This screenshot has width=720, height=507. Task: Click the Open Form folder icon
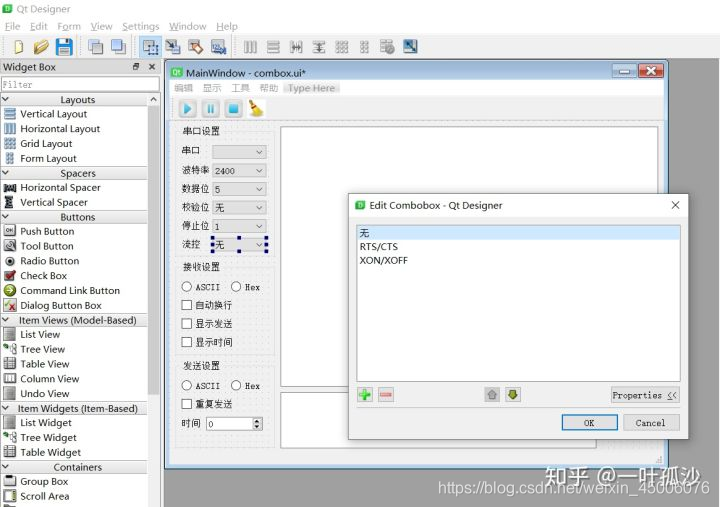point(41,47)
